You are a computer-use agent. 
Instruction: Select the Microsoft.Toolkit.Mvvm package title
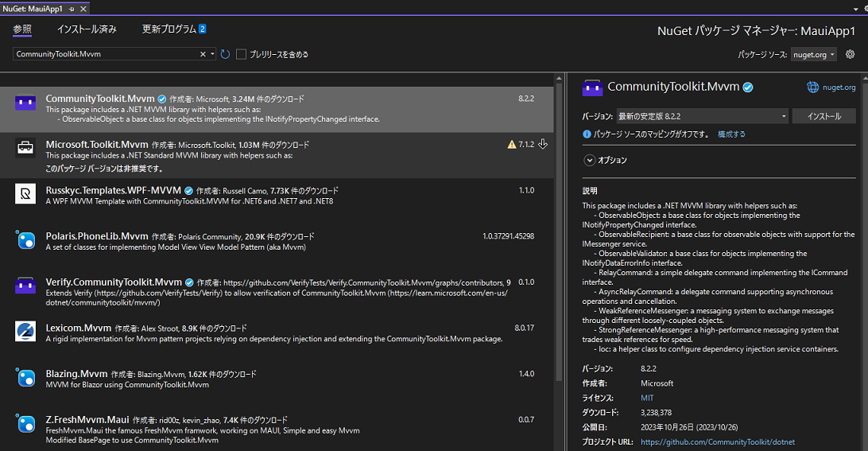tap(97, 145)
